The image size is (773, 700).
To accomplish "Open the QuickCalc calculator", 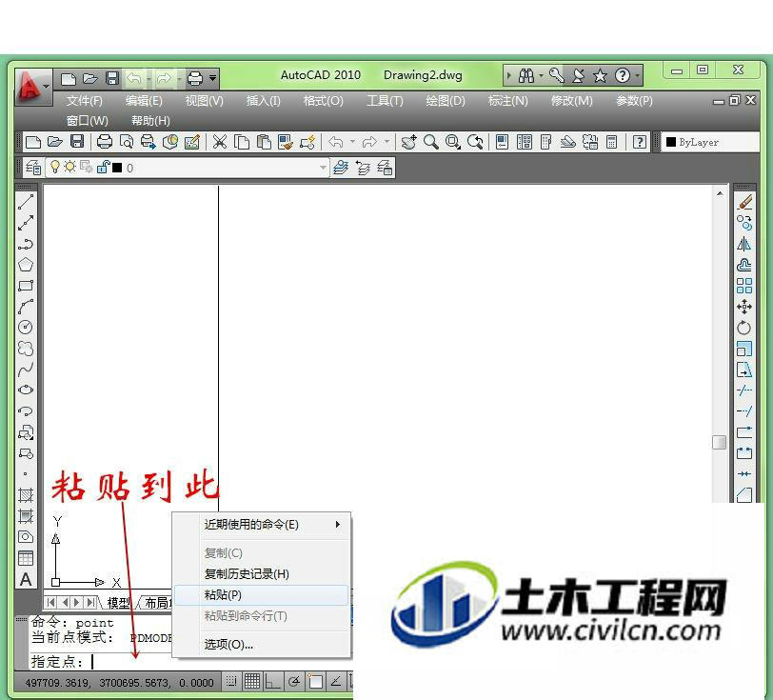I will coord(612,142).
